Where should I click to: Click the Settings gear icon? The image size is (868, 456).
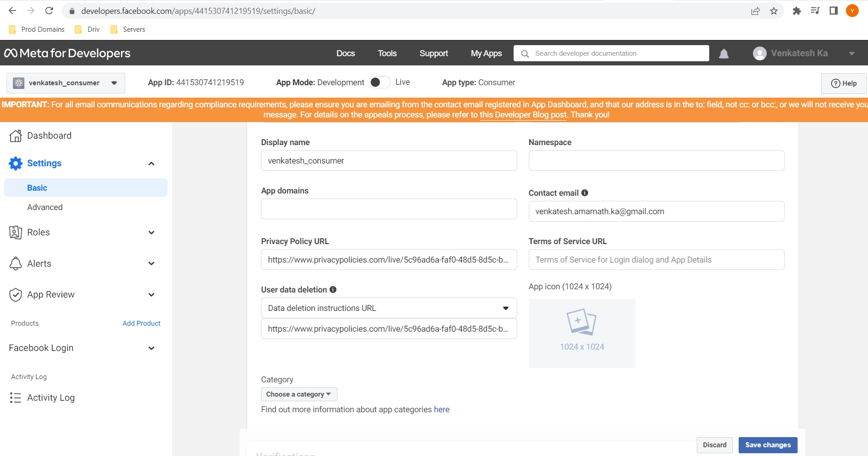pyautogui.click(x=16, y=163)
